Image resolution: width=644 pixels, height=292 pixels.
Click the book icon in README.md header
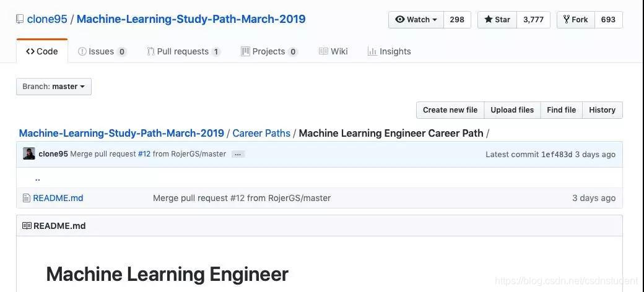(27, 226)
